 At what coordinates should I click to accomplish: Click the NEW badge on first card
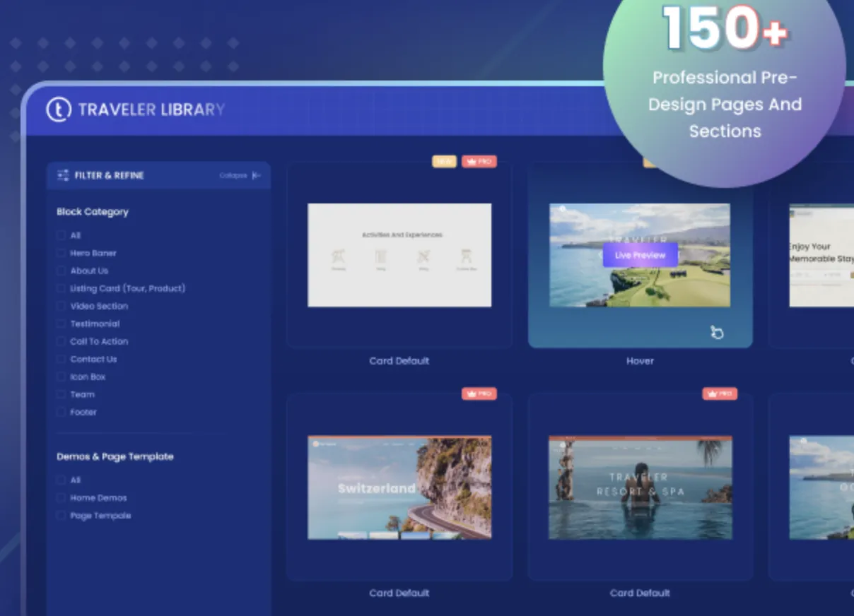point(444,162)
